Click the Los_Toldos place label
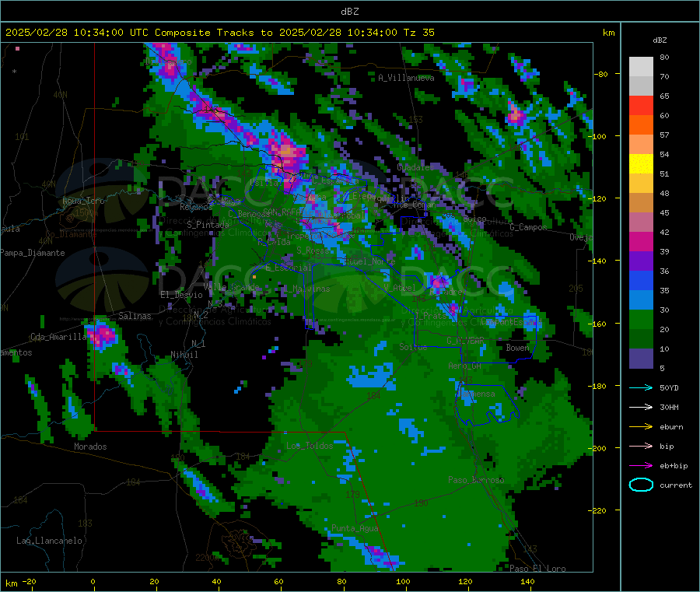Viewport: 700px width, 592px height. click(x=310, y=446)
